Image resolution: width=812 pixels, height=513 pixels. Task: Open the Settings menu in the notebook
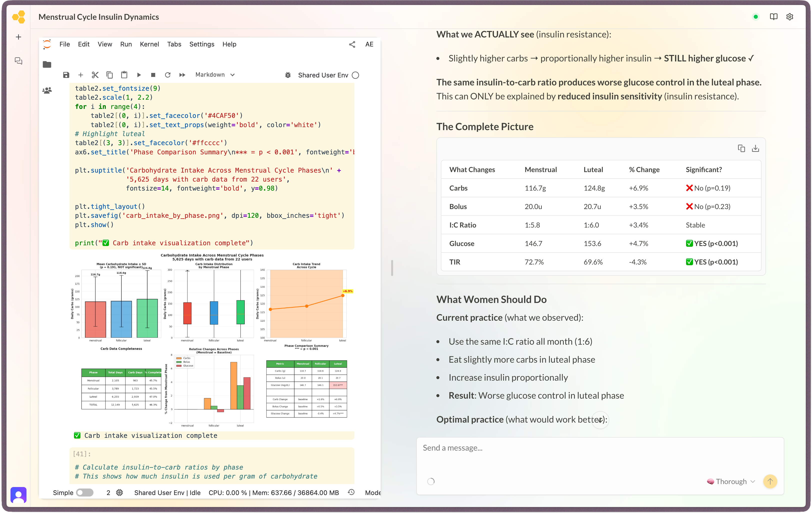[202, 44]
